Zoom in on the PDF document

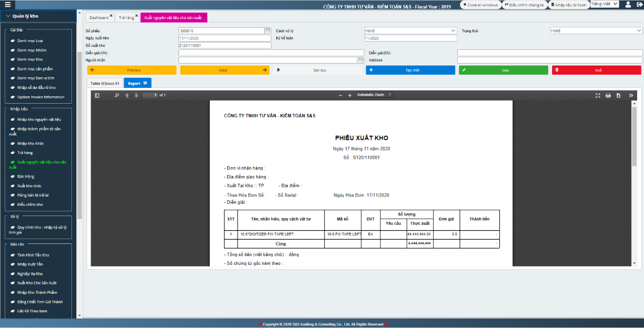click(350, 95)
